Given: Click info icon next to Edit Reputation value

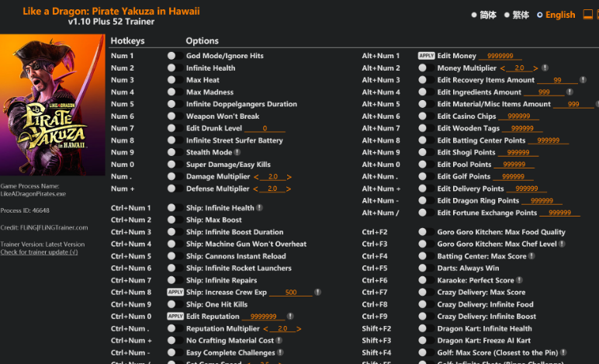Looking at the screenshot, I should click(x=290, y=316).
